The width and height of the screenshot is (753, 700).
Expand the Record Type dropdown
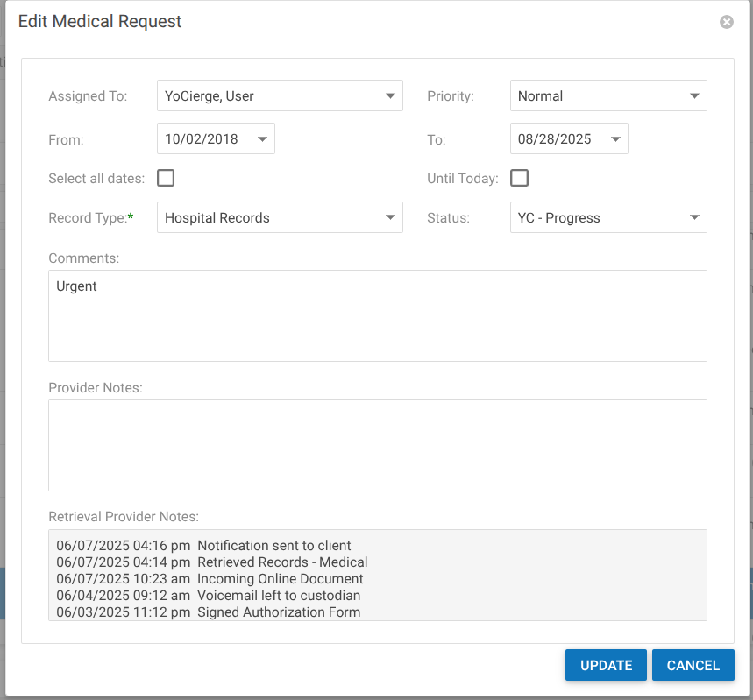pos(390,218)
